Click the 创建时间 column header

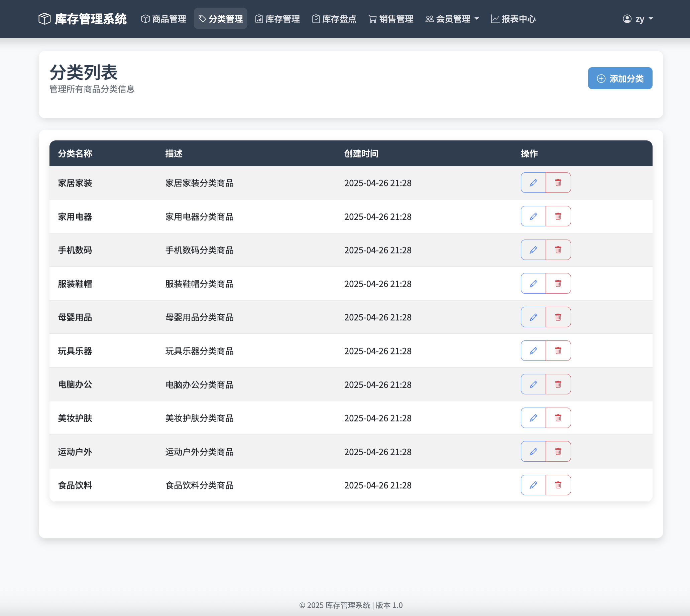coord(361,154)
